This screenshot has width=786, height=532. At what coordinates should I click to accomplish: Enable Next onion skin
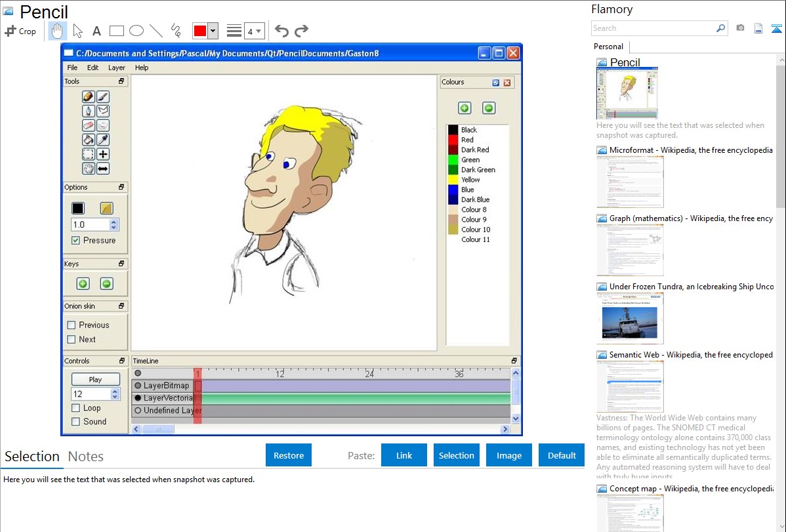click(x=72, y=339)
